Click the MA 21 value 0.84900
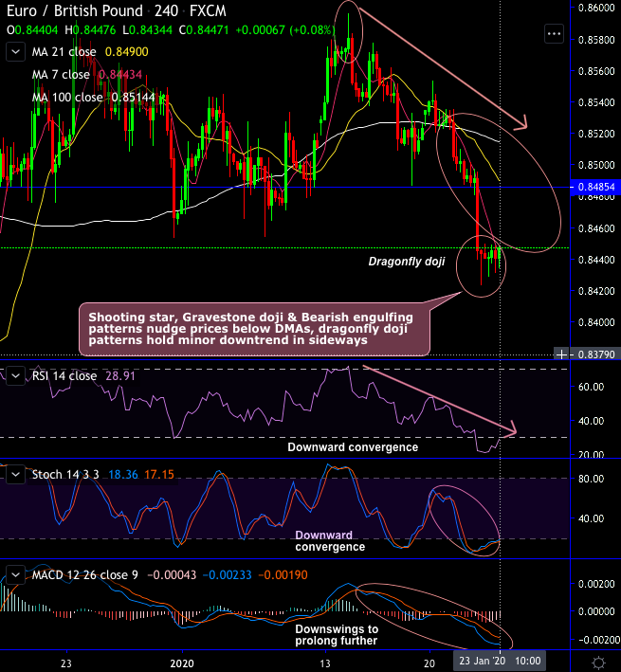Image resolution: width=621 pixels, height=672 pixels. click(x=127, y=52)
